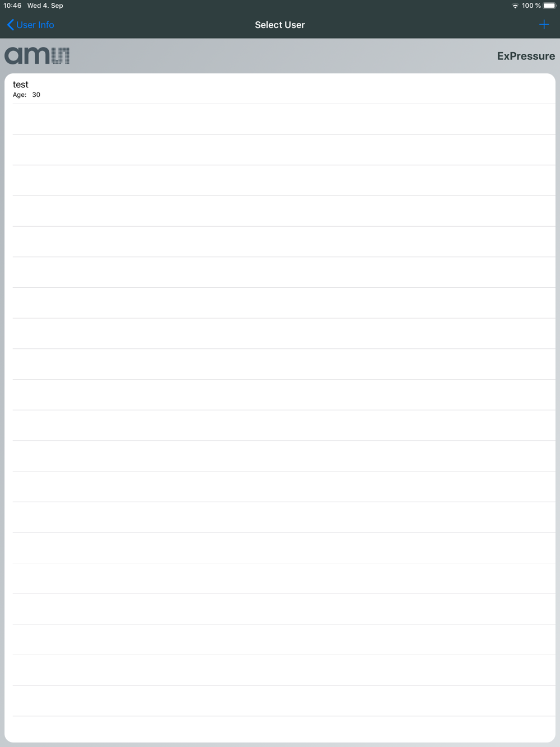Go back to User Info
The image size is (560, 747).
point(31,25)
